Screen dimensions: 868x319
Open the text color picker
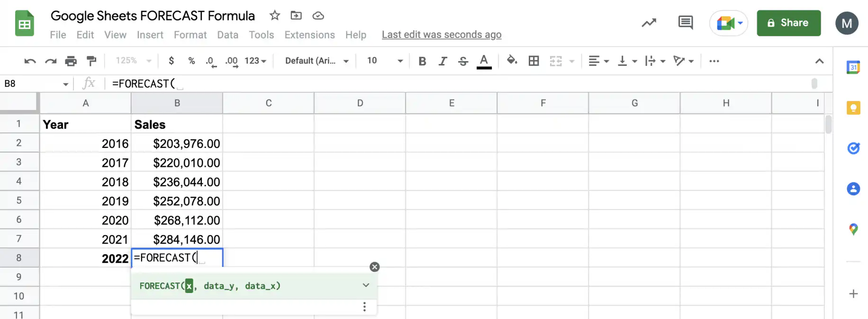pyautogui.click(x=484, y=61)
